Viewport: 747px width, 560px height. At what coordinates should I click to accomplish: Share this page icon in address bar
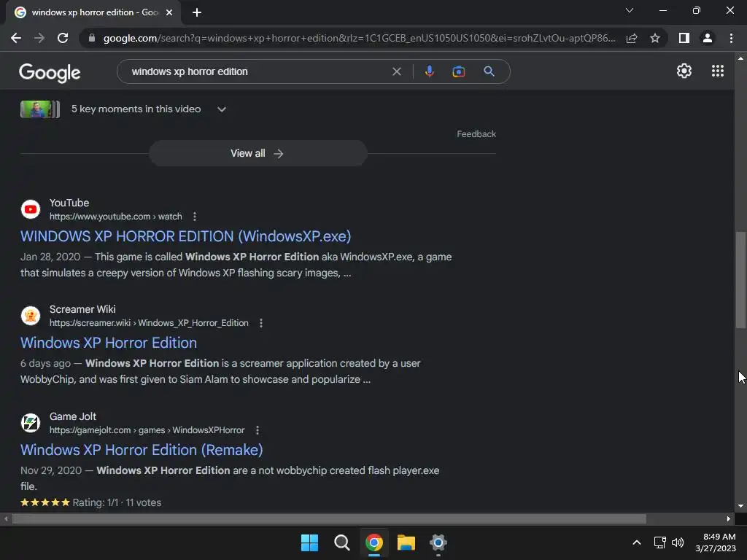click(632, 38)
